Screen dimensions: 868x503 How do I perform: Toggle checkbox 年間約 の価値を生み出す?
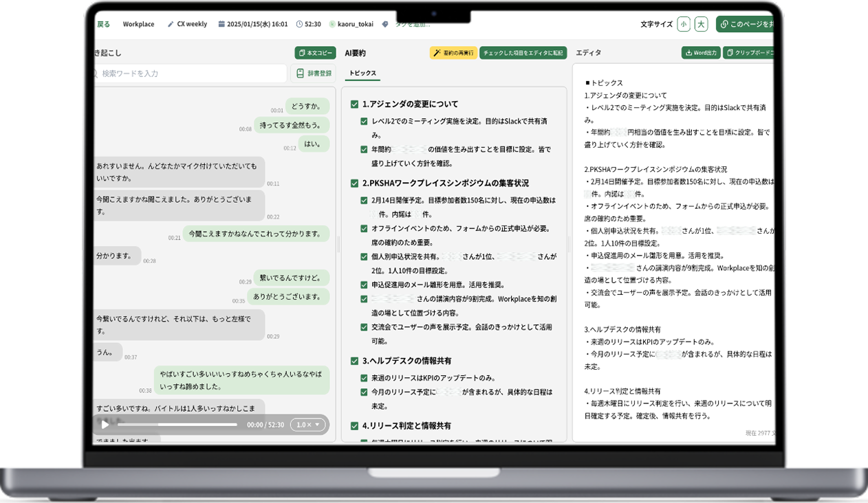click(x=364, y=149)
